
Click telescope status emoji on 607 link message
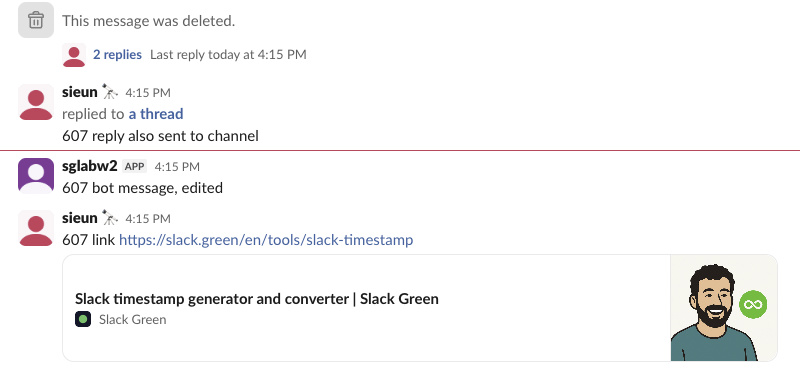pyautogui.click(x=110, y=217)
